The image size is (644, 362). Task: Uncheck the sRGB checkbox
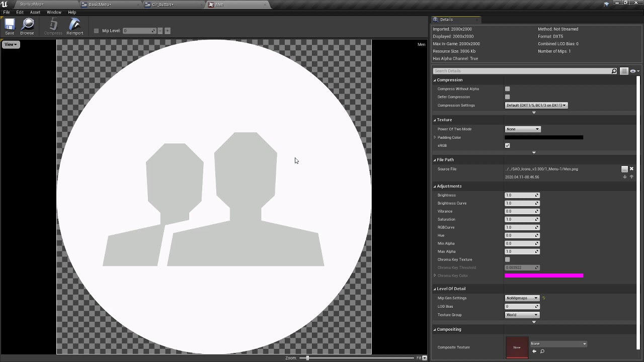(507, 145)
